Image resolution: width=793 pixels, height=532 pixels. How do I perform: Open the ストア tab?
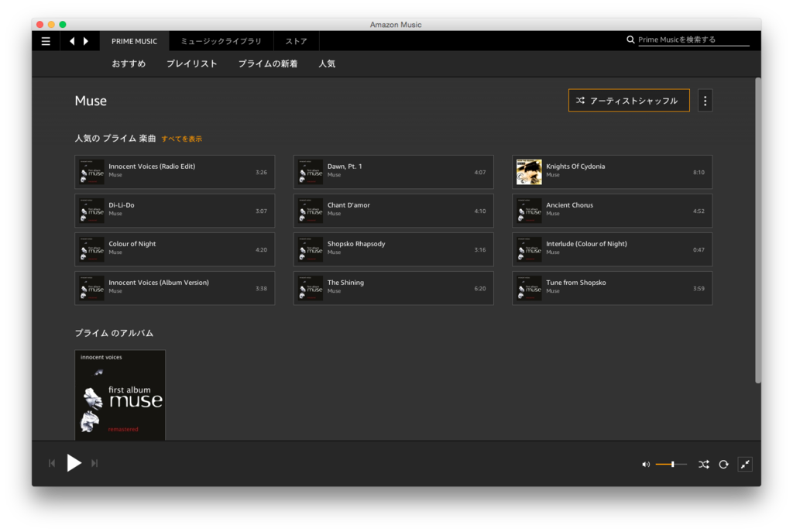pos(296,41)
